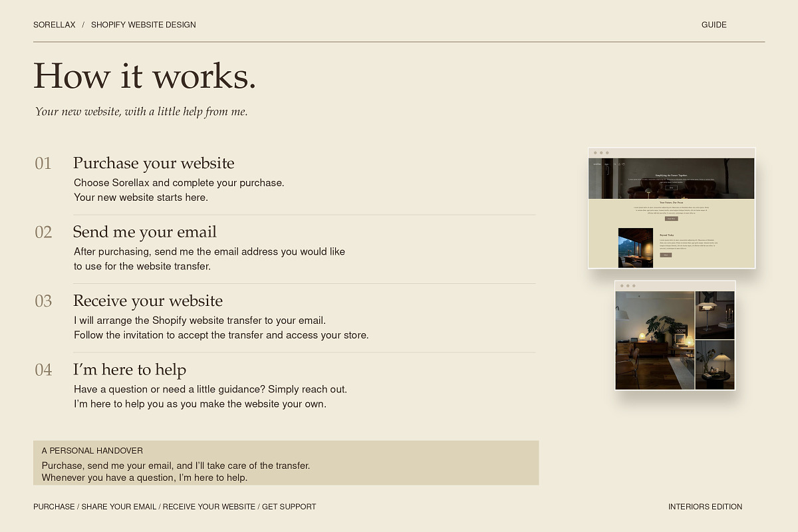The width and height of the screenshot is (798, 532).
Task: Click the bottom-right table lamp photo in lower mockup
Action: pyautogui.click(x=715, y=365)
